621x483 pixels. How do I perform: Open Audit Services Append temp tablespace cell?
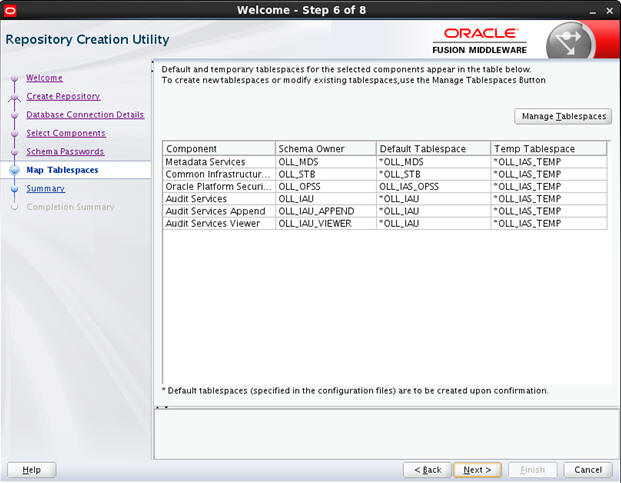point(549,211)
